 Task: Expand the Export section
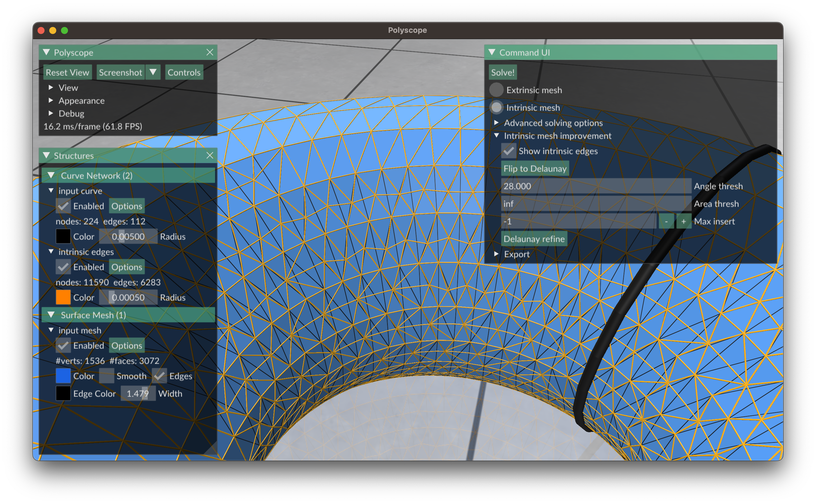pyautogui.click(x=496, y=254)
